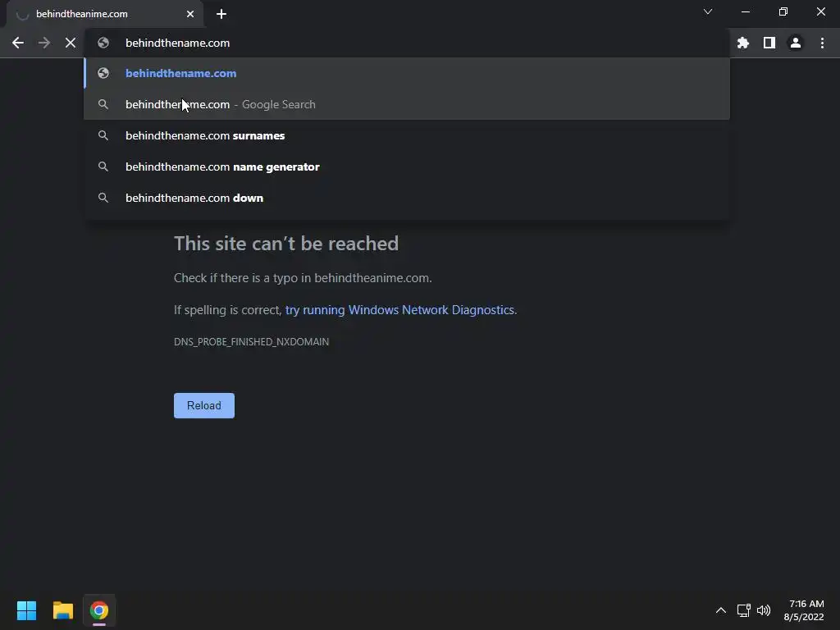The image size is (840, 630).
Task: Click DNS_PROBE_FINISHED_NXDOMAIN error code text
Action: click(251, 342)
